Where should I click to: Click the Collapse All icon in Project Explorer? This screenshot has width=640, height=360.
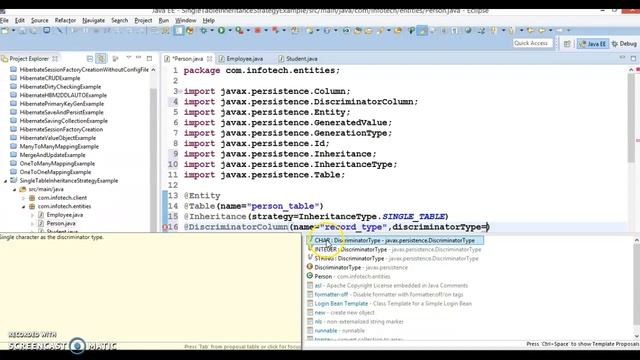[90, 59]
